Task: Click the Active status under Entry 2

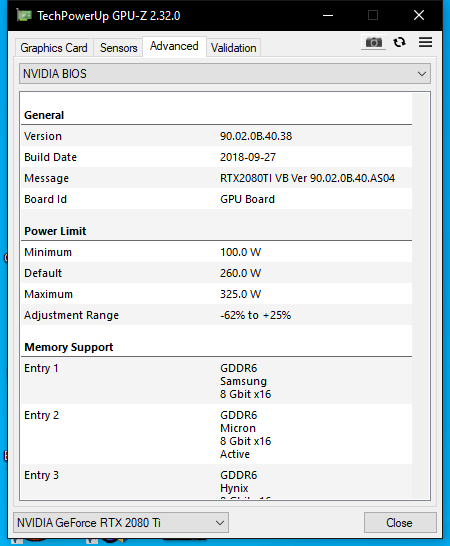Action: [x=235, y=454]
